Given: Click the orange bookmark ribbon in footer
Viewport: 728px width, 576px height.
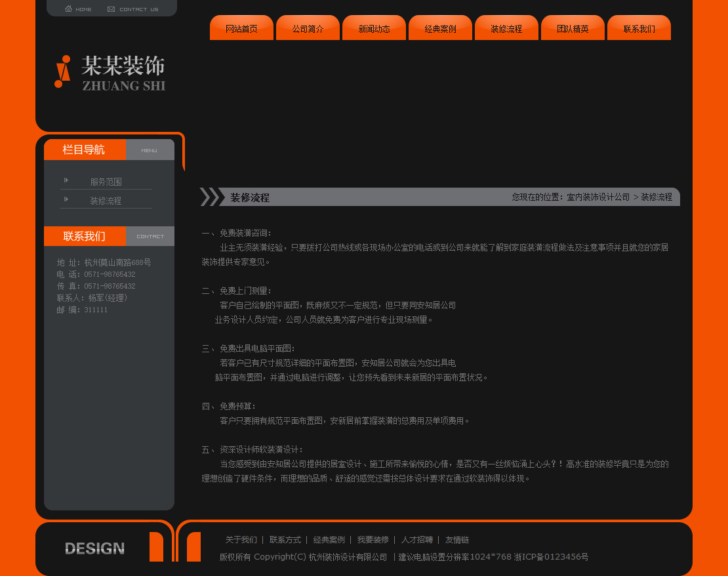Looking at the screenshot, I should coord(157,548).
